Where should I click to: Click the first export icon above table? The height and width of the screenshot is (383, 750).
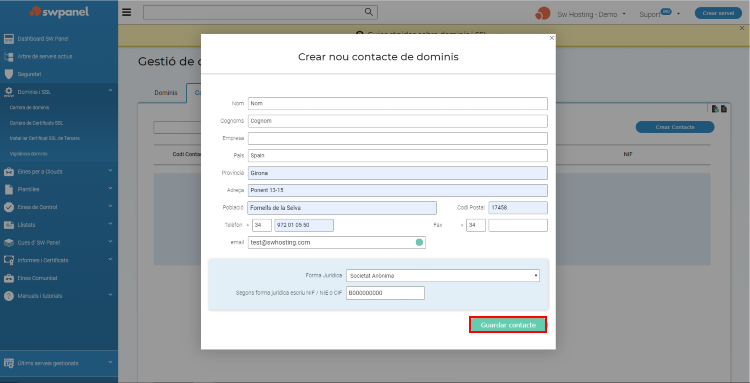click(x=715, y=109)
